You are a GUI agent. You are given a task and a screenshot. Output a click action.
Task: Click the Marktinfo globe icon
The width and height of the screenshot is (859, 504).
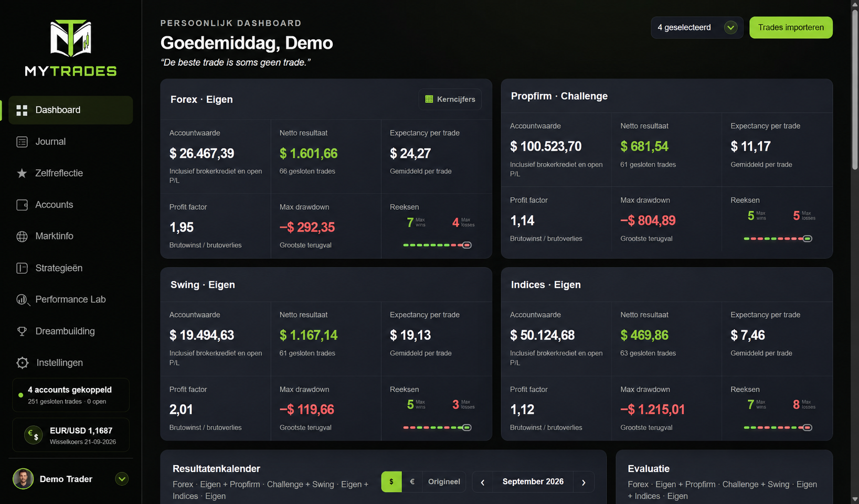(x=22, y=237)
